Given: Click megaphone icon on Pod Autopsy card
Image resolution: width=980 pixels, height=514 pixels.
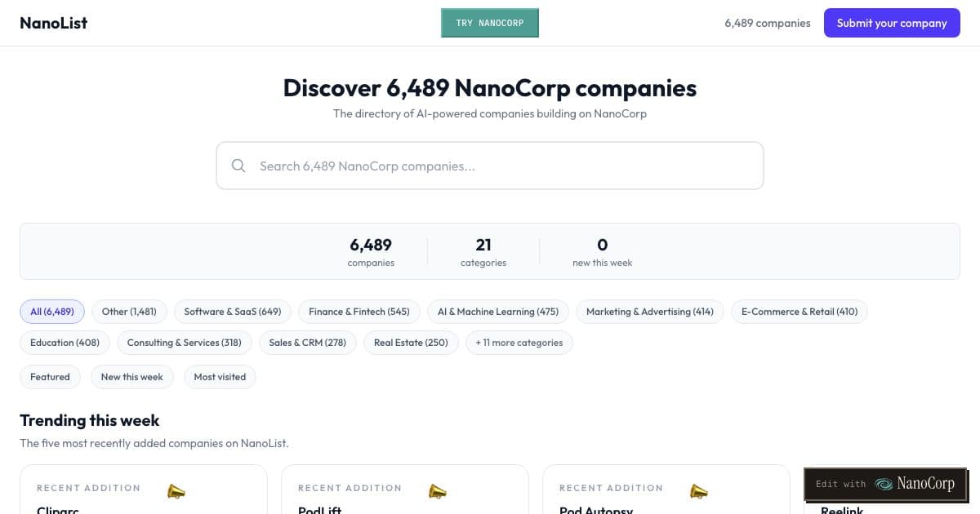Looking at the screenshot, I should [x=699, y=491].
